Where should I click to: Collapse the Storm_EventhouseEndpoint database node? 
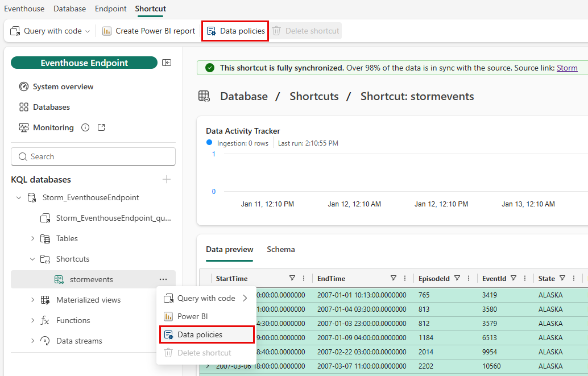coord(19,198)
